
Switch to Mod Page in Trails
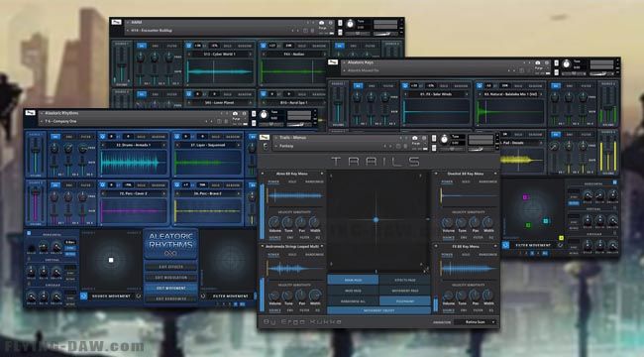tap(353, 291)
